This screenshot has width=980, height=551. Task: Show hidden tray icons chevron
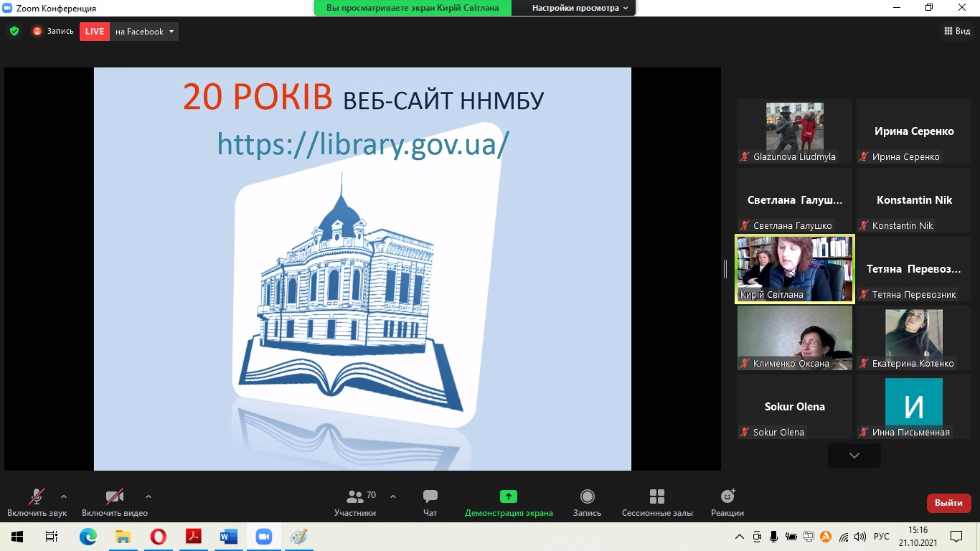click(x=740, y=537)
